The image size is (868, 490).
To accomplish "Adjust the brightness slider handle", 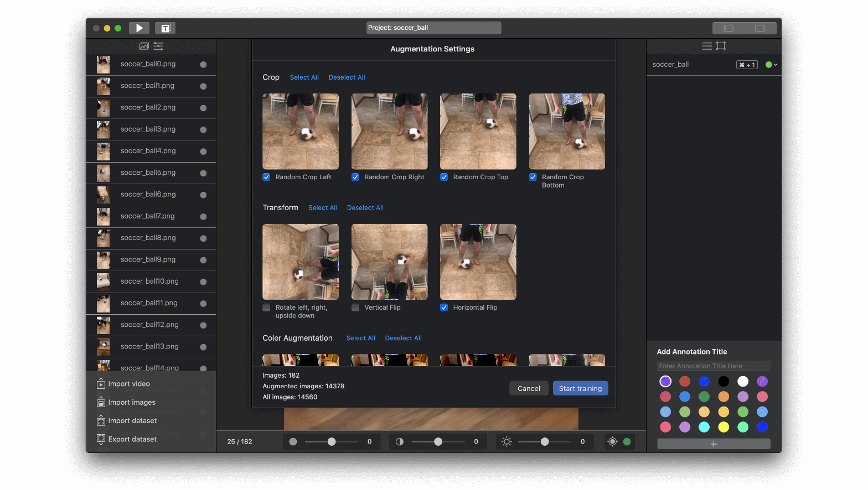I will (545, 441).
